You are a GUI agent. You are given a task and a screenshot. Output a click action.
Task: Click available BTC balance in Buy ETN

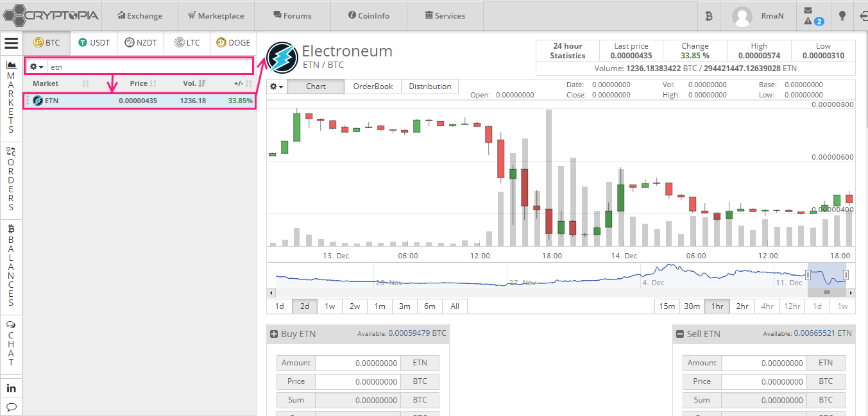tap(417, 333)
